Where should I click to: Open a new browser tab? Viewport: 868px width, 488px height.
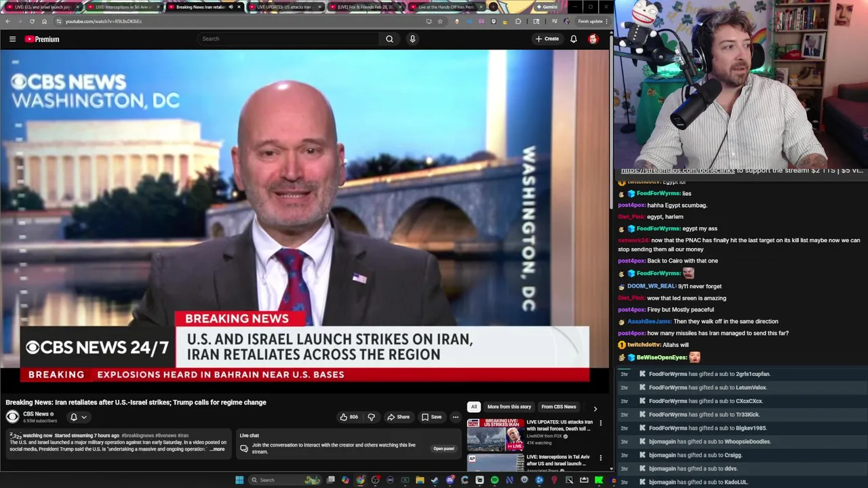pos(493,7)
